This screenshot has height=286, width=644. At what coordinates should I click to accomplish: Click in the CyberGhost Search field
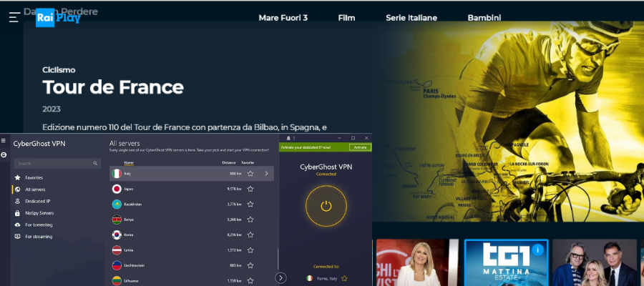[x=57, y=163]
